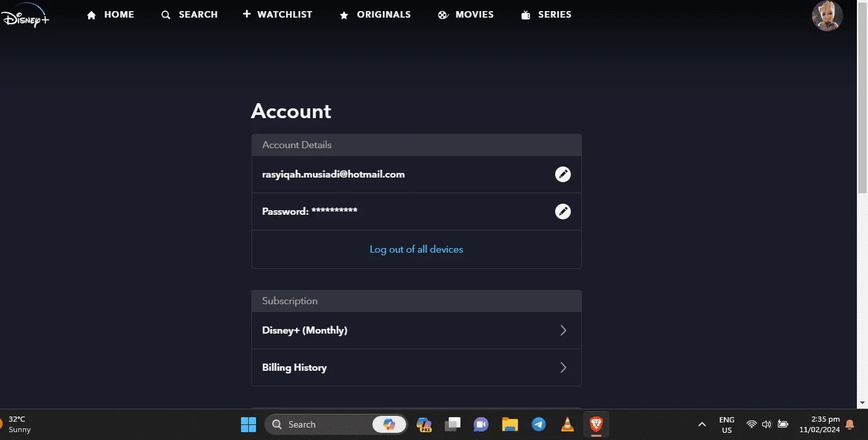Viewport: 868px width, 440px height.
Task: Open the profile avatar menu
Action: [827, 16]
